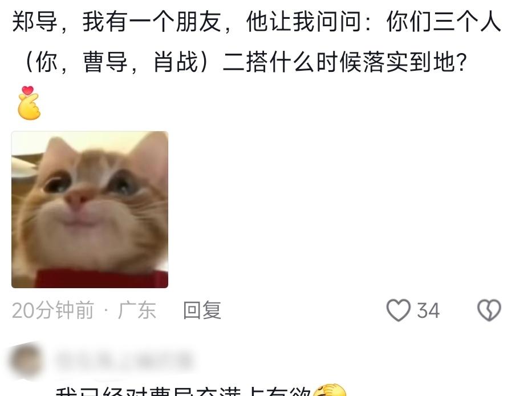Select the name 肖战 in the comment
Image resolution: width=532 pixels, height=396 pixels.
176,62
